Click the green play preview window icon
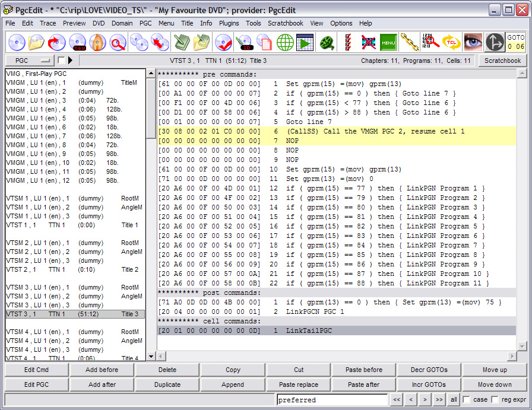532x410 pixels. pyautogui.click(x=305, y=42)
